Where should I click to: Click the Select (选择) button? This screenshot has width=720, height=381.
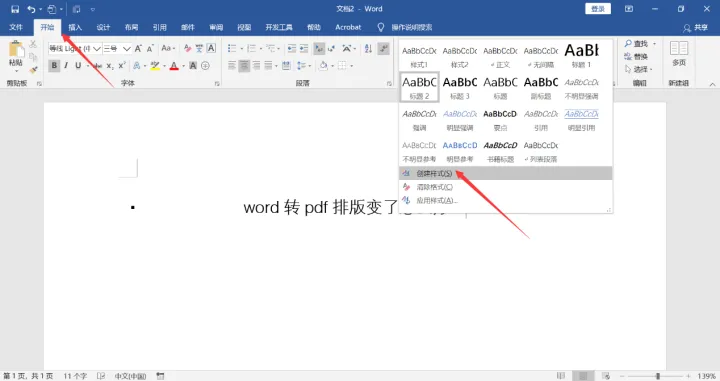click(638, 69)
